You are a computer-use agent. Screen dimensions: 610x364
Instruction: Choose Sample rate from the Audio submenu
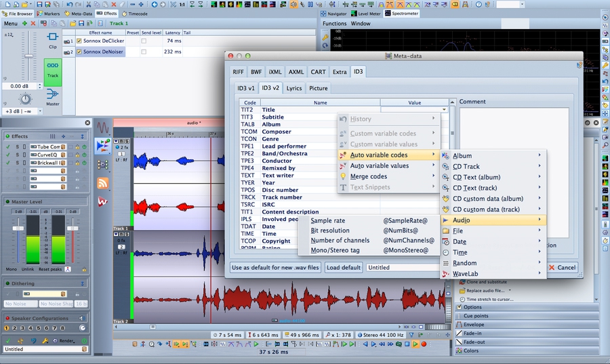tap(327, 221)
